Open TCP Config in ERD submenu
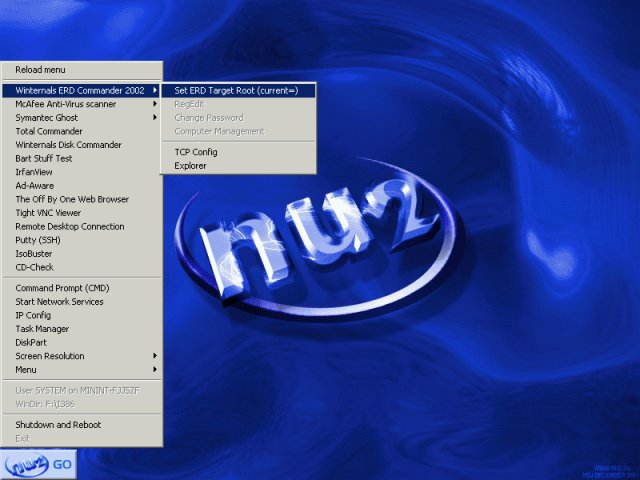Screen dimensions: 640x480 point(238,152)
